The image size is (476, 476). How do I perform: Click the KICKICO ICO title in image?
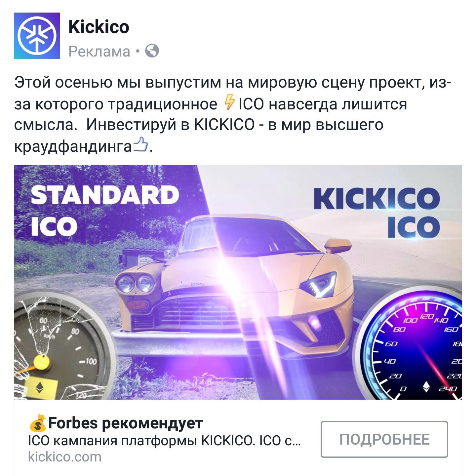[377, 213]
